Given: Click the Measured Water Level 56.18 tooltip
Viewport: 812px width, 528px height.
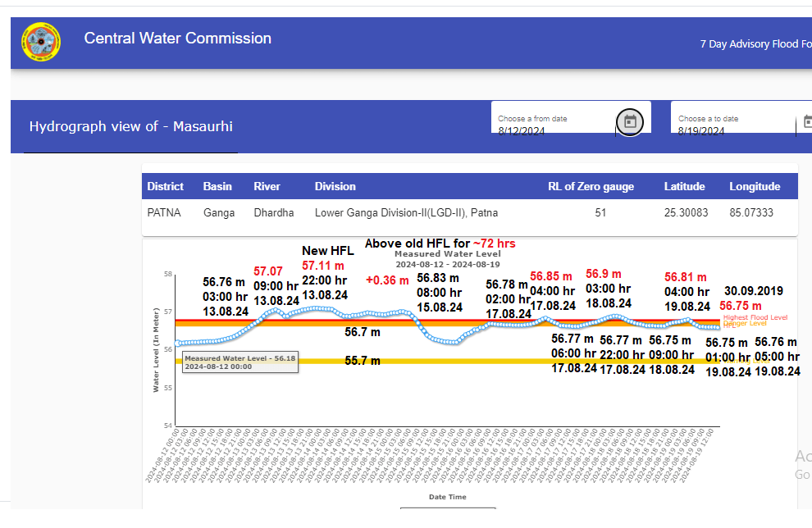Looking at the screenshot, I should 239,362.
